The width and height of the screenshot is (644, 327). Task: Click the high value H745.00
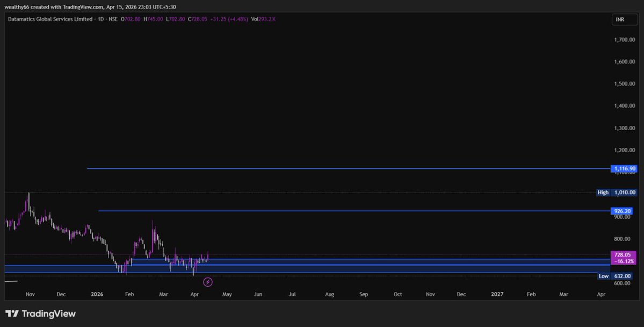tap(153, 19)
